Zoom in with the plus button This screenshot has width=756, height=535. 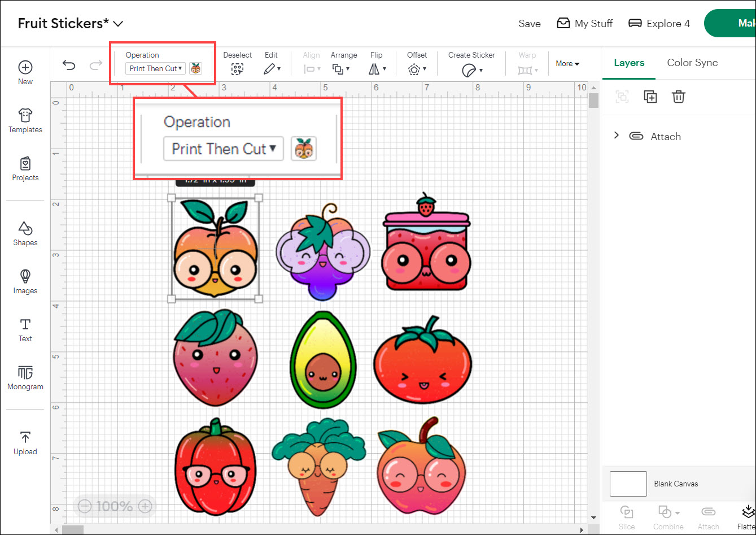tap(145, 506)
